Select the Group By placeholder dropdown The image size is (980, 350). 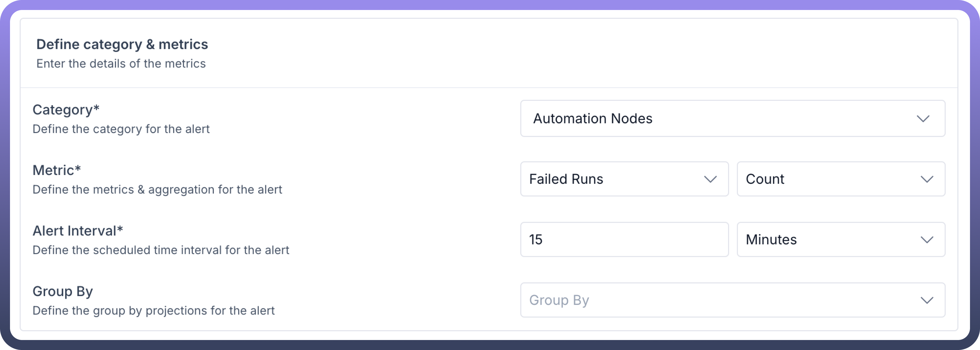click(x=723, y=300)
